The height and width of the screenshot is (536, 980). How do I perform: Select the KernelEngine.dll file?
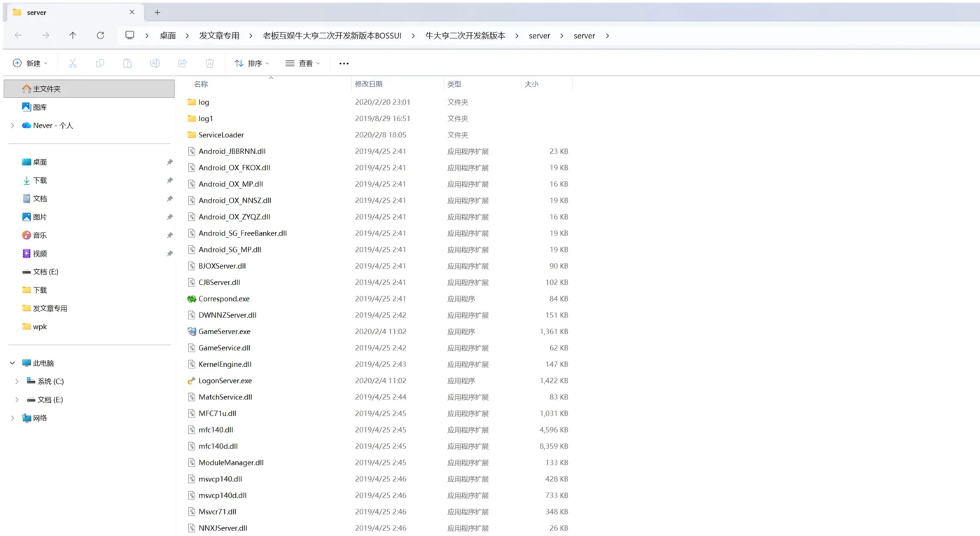pyautogui.click(x=225, y=364)
